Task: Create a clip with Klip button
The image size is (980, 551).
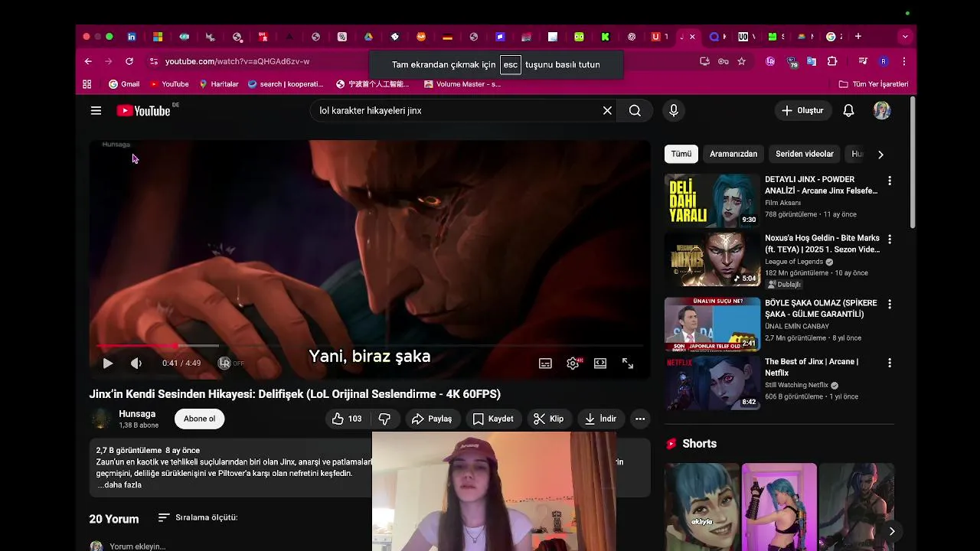Action: pos(549,419)
